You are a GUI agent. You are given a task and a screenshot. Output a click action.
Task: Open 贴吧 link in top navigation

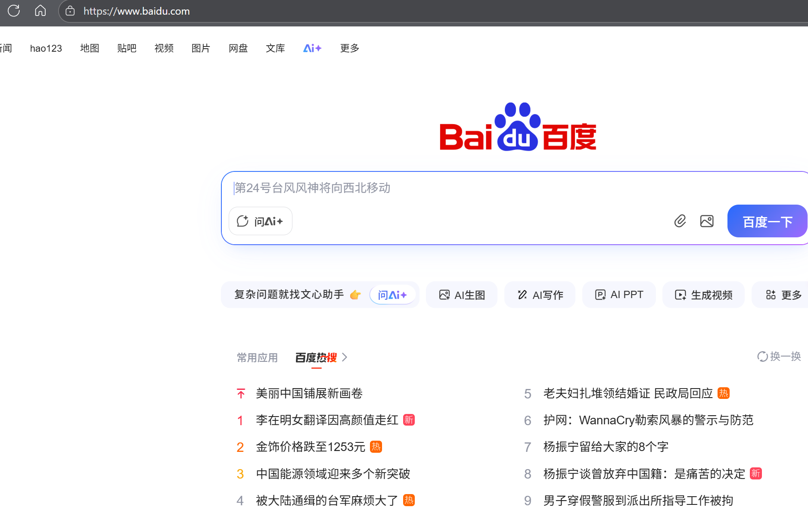coord(127,48)
